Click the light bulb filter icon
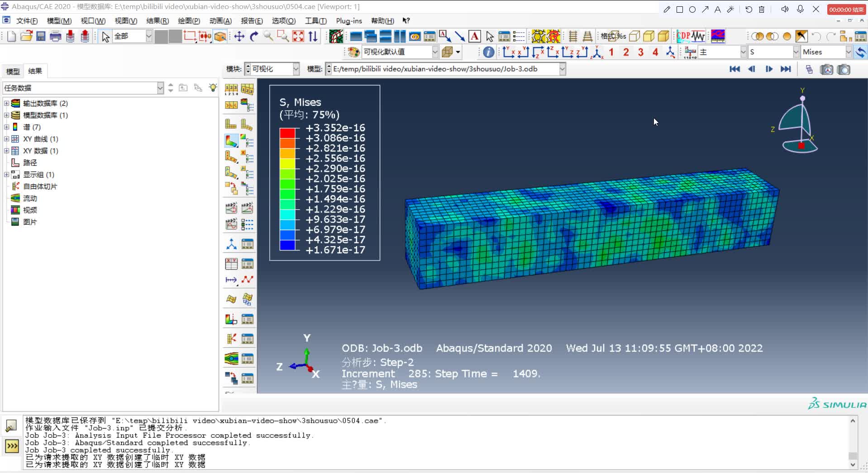Image resolution: width=868 pixels, height=473 pixels. pyautogui.click(x=213, y=87)
